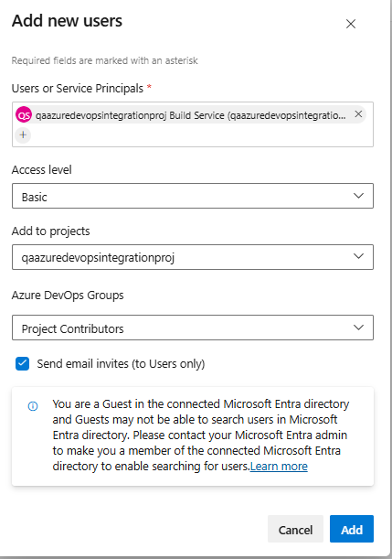This screenshot has height=559, width=392.
Task: Click the Project Contributors group field
Action: click(x=193, y=328)
